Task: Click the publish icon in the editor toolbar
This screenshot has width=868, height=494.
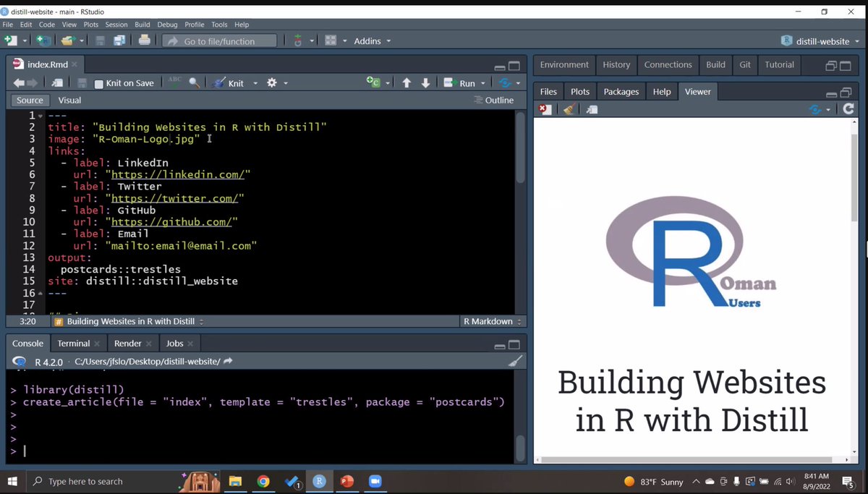Action: pyautogui.click(x=505, y=83)
